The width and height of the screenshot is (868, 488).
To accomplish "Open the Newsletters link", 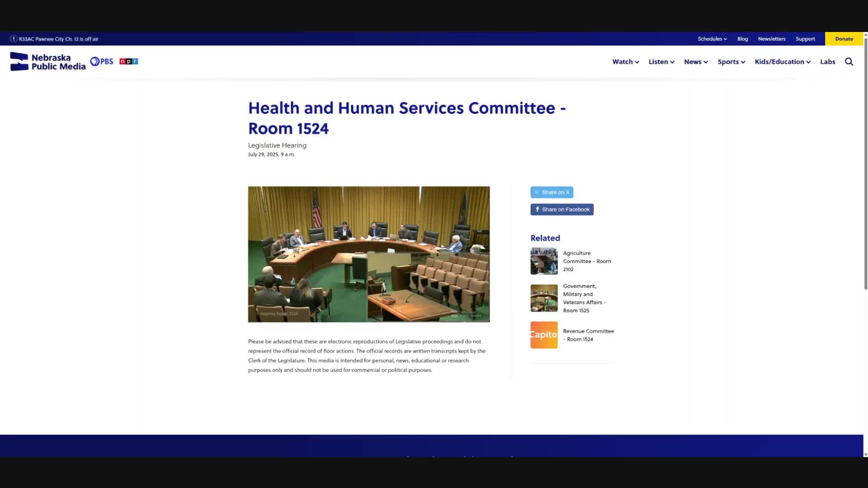I will (x=771, y=39).
